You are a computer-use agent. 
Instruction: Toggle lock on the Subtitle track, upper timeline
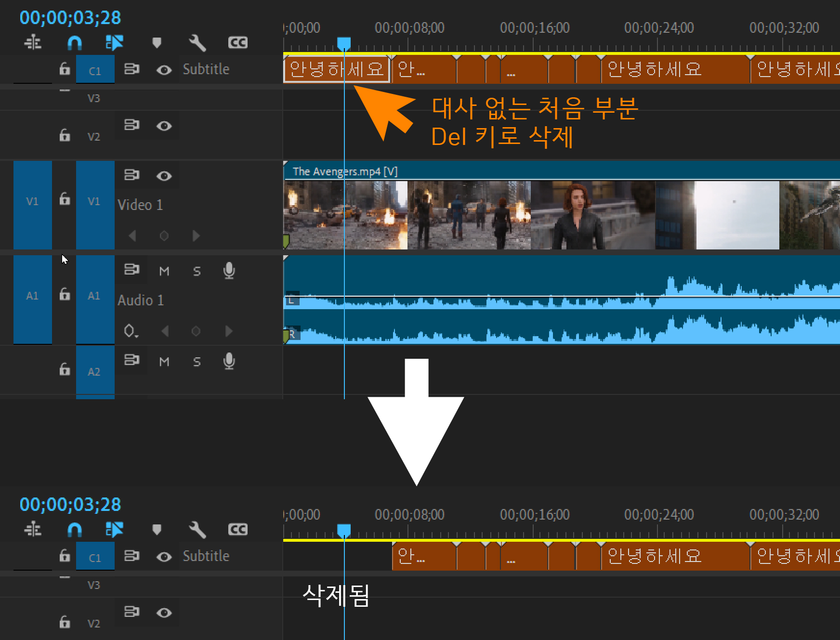pyautogui.click(x=65, y=69)
